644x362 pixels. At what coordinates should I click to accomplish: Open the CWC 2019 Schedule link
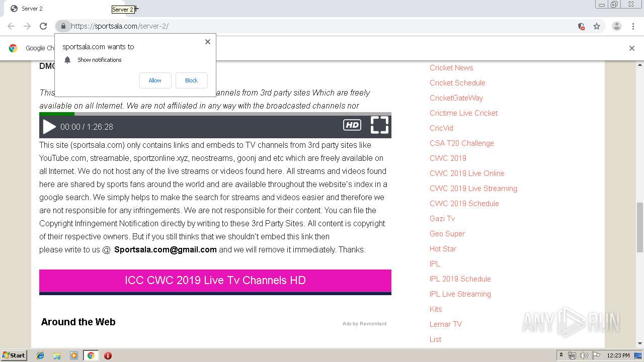(464, 204)
